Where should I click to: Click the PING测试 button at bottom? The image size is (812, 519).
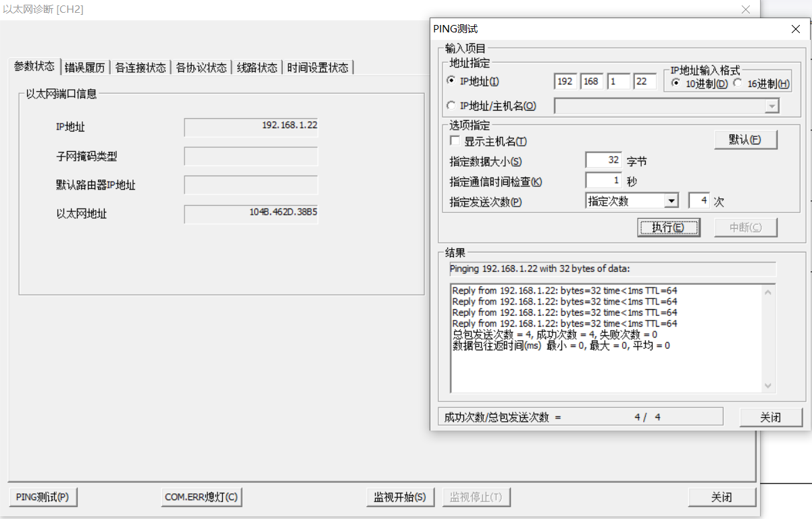43,497
